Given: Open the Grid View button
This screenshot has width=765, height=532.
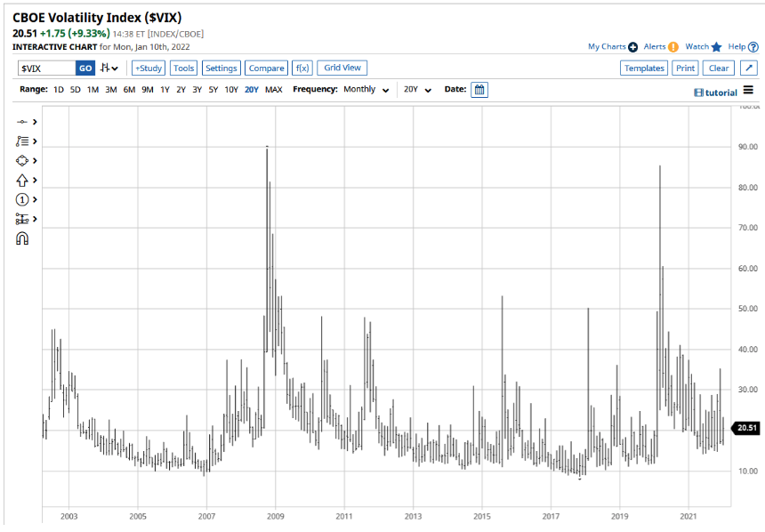Looking at the screenshot, I should (x=342, y=68).
